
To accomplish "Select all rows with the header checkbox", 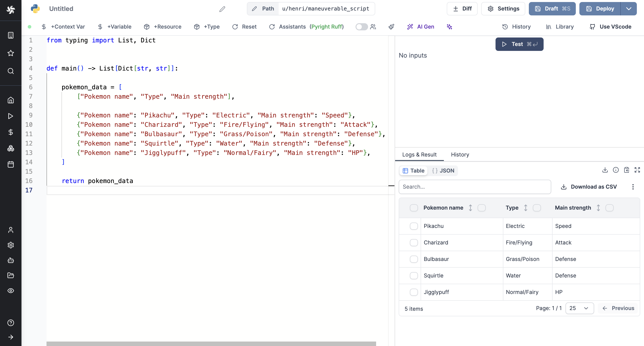I will click(414, 208).
